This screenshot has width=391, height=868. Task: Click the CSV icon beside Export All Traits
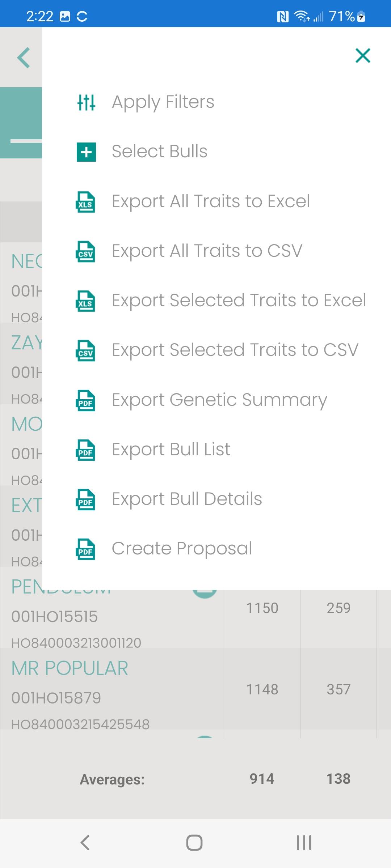(85, 251)
